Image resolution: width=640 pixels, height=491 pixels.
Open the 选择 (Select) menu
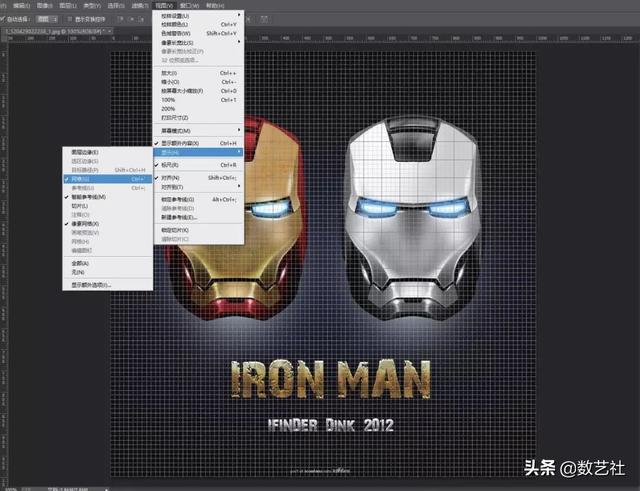coord(116,5)
